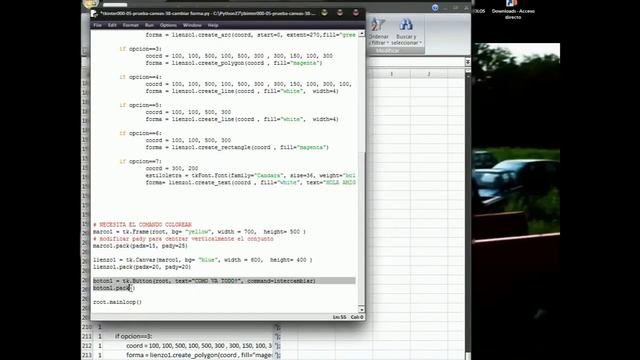Screen dimensions: 640x360
Task: Click the IDLE vertical scrollbar thumb
Action: 361,229
